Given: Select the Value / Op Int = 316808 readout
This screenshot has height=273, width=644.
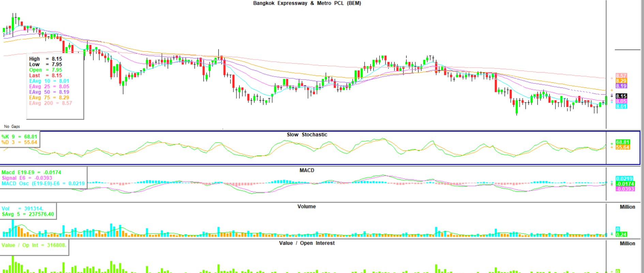Looking at the screenshot, I should tap(34, 245).
